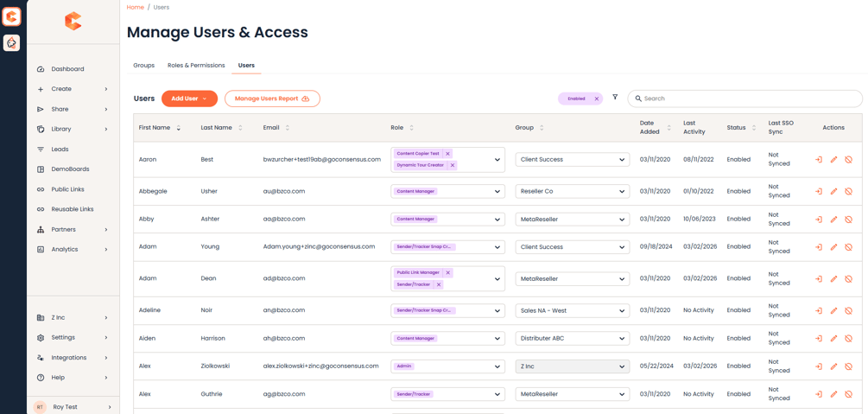
Task: Expand the Library sidebar menu
Action: tap(73, 129)
